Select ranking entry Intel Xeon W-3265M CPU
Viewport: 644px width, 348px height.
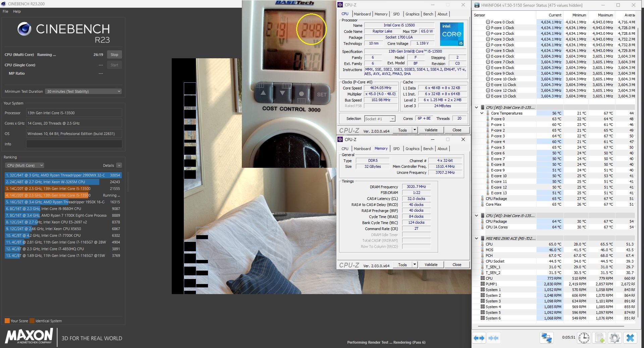pos(63,182)
